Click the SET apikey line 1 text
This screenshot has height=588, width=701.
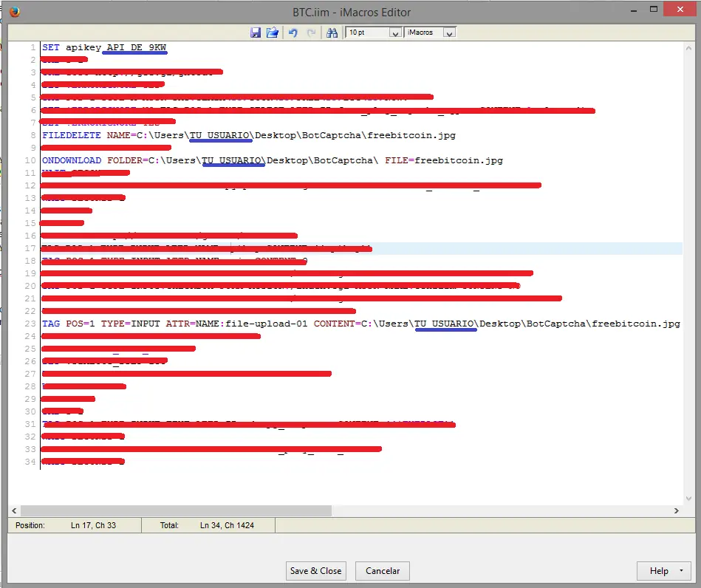tap(103, 47)
